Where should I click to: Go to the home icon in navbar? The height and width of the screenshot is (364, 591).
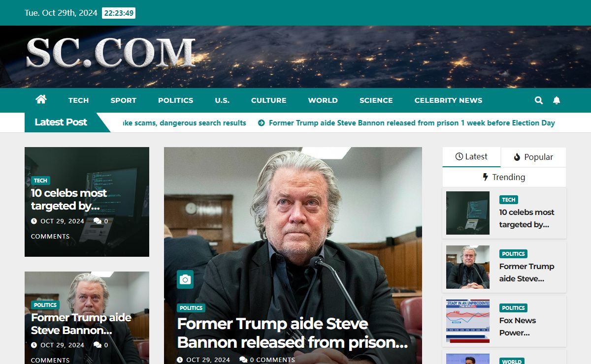coord(41,99)
